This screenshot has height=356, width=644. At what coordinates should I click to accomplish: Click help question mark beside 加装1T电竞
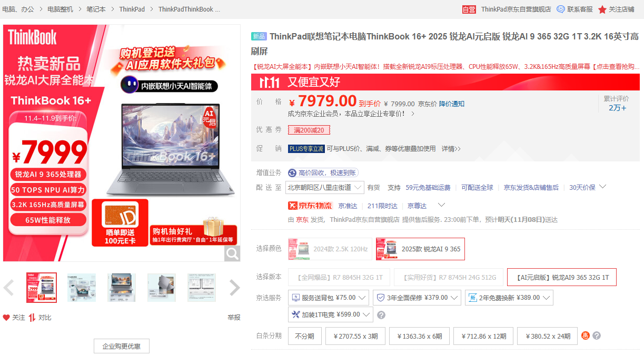381,315
